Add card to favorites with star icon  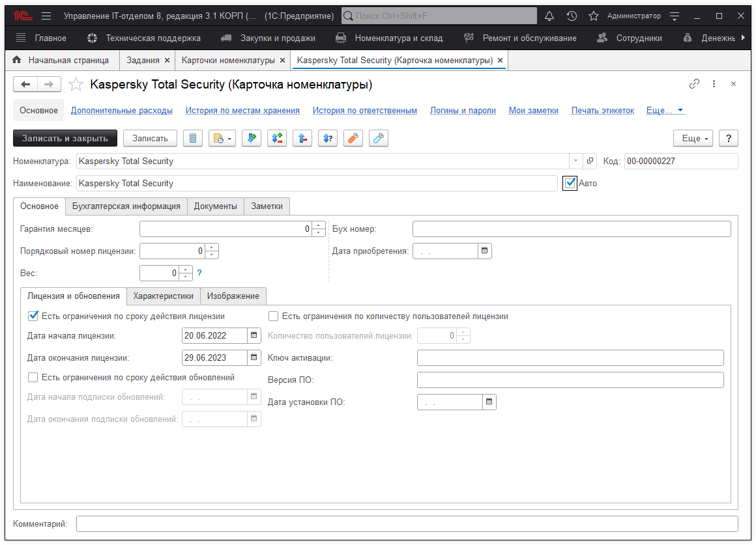point(76,84)
